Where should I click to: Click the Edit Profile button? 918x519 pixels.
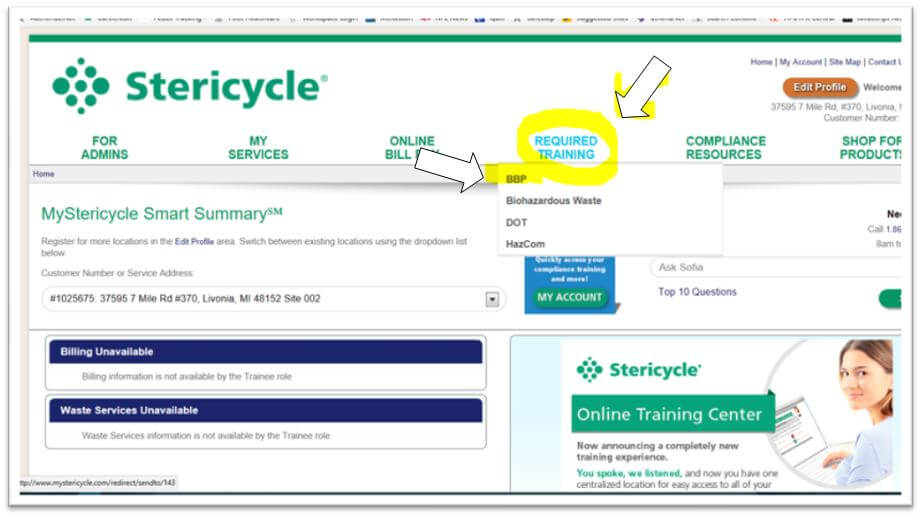click(x=820, y=87)
